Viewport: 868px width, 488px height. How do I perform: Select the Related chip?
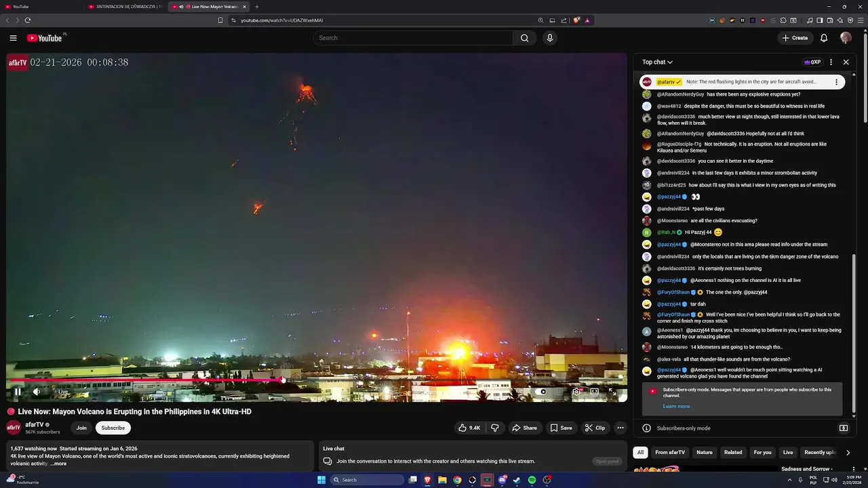click(x=733, y=452)
